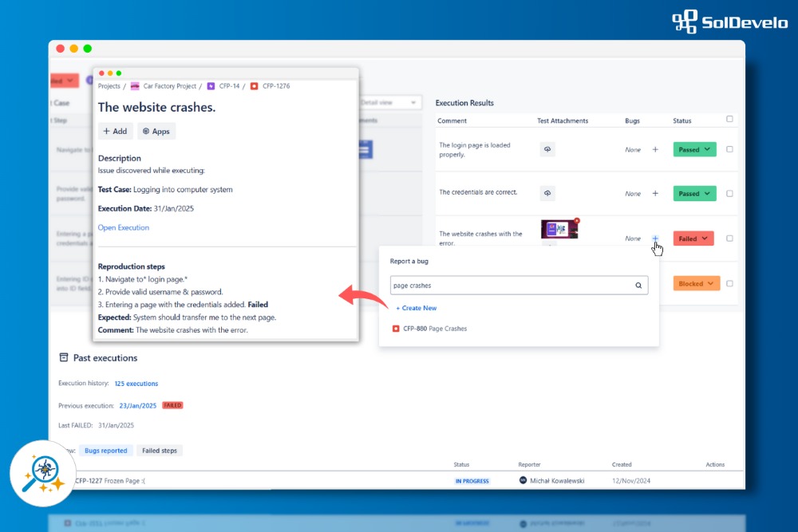Viewport: 798px width, 532px height.
Task: Click the plus icon to add a bug
Action: (x=655, y=238)
